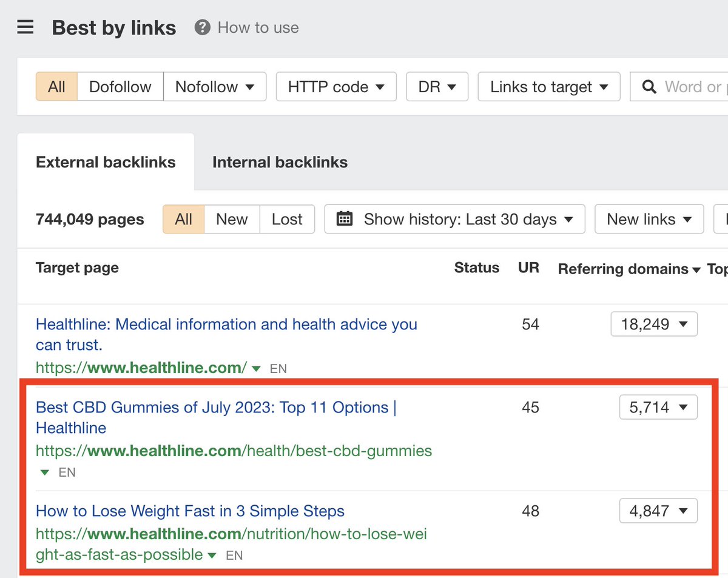Open the HTTP code dropdown
This screenshot has width=728, height=578.
336,87
